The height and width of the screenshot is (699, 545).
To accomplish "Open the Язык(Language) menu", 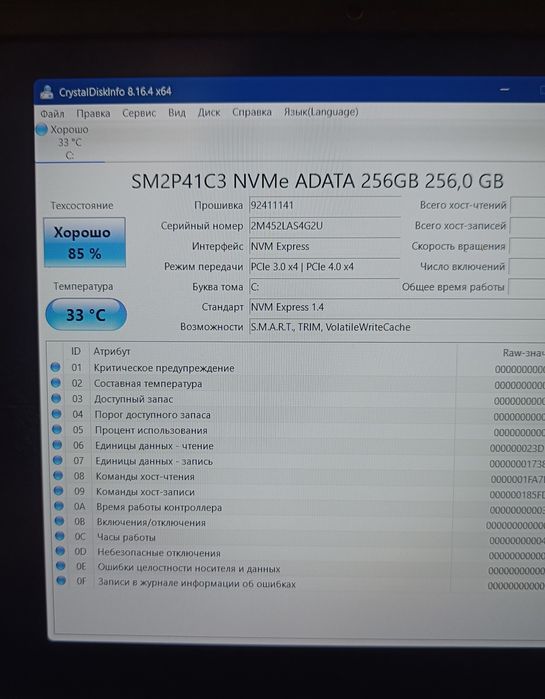I will 321,111.
